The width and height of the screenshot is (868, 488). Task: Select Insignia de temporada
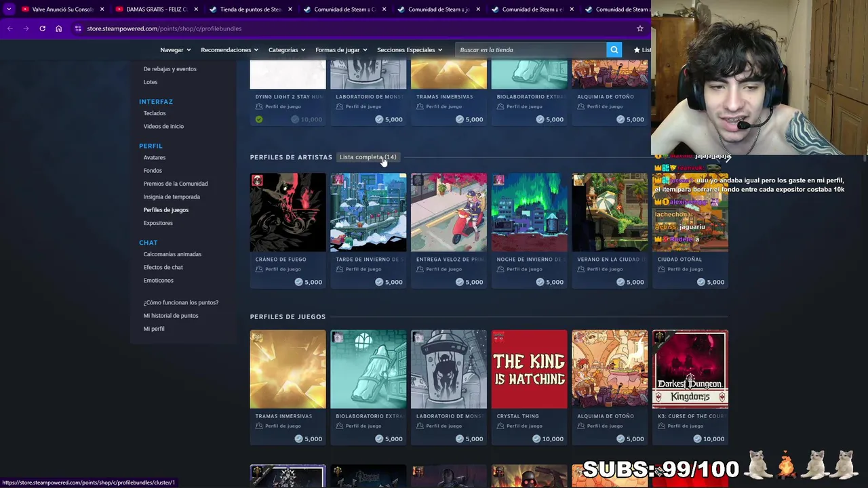pyautogui.click(x=172, y=197)
